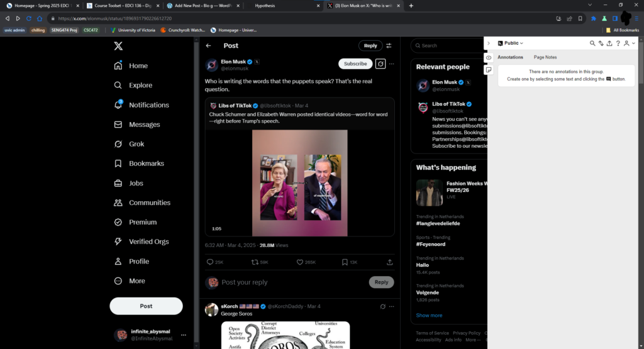The width and height of the screenshot is (644, 349).
Task: Toggle Hypothesis highlights visibility eye
Action: tap(488, 58)
